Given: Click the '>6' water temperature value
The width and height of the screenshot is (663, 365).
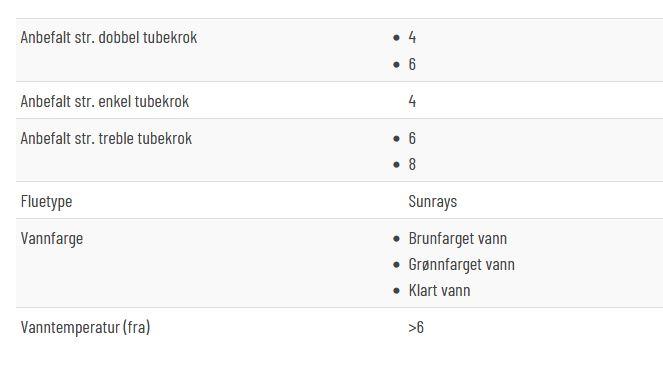Looking at the screenshot, I should point(416,327).
